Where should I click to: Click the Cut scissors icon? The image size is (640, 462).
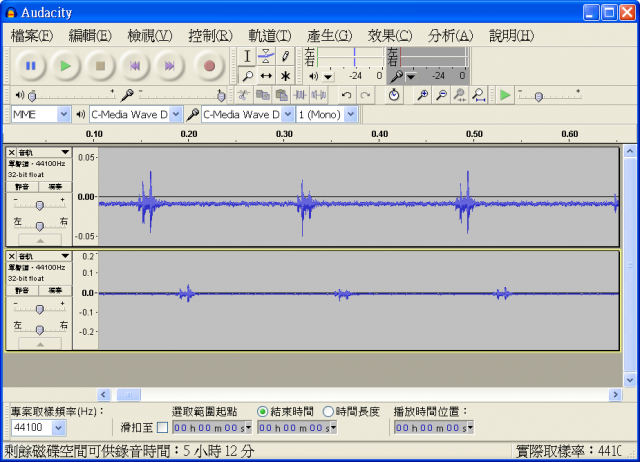[x=243, y=96]
